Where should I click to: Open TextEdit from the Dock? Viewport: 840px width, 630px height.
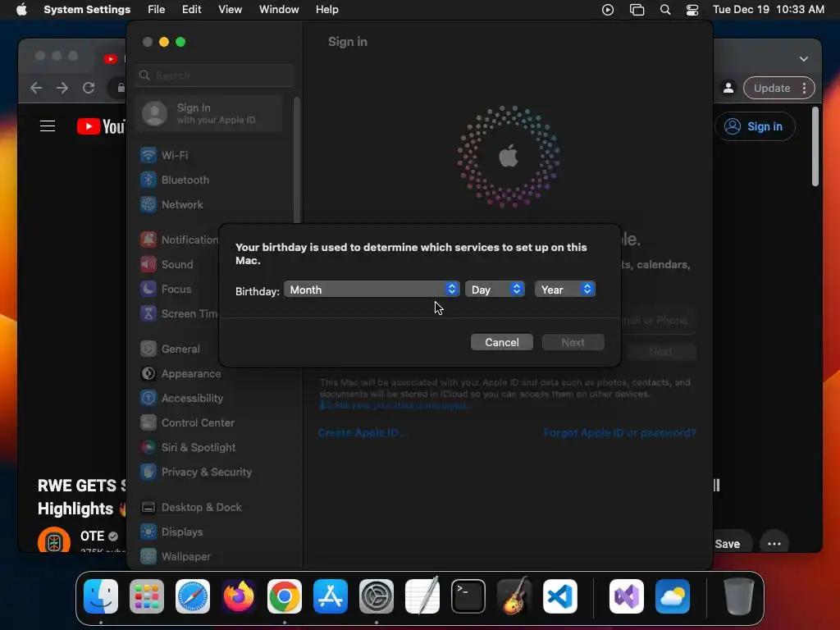point(422,596)
